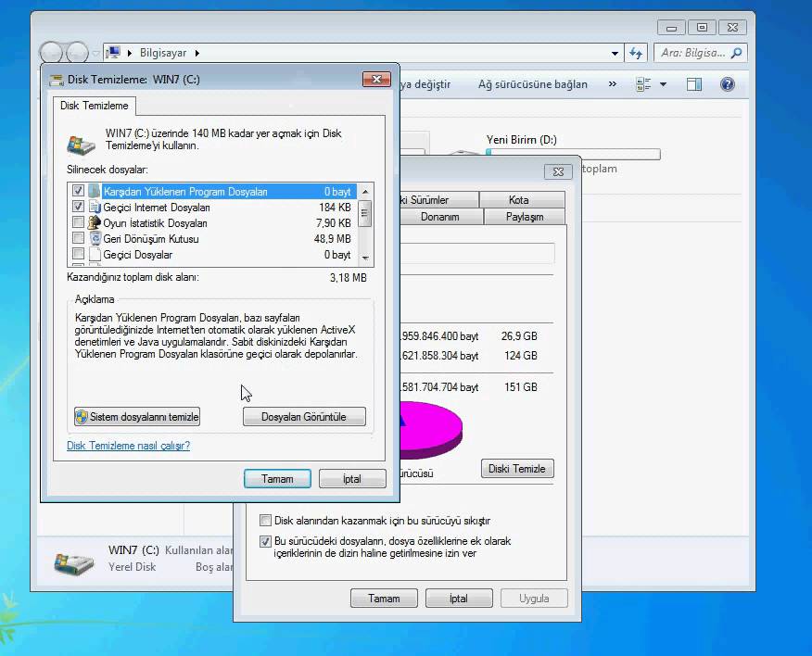Open the Önceki Sürümler tab
Viewport: 812px width, 656px height.
[x=439, y=200]
